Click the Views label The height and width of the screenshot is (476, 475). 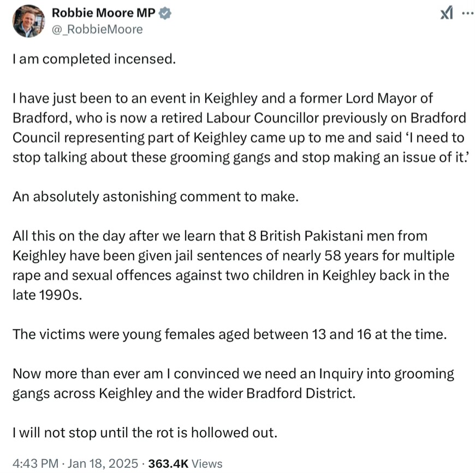(207, 463)
